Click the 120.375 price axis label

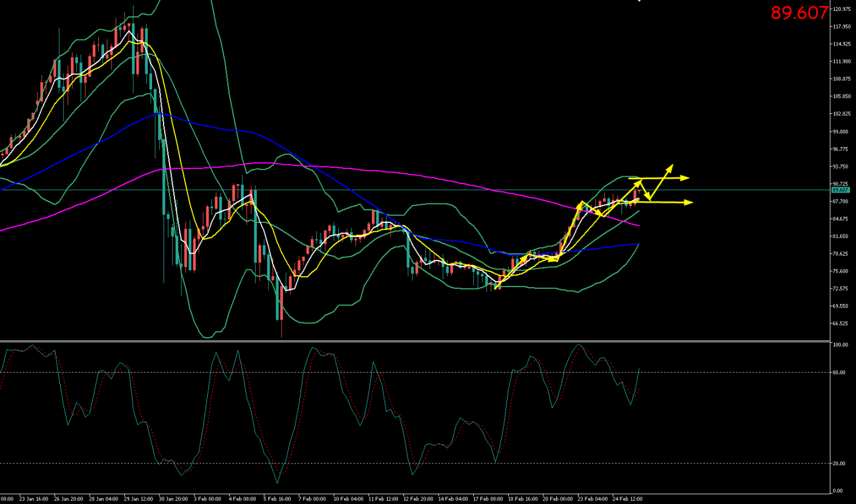coord(842,9)
